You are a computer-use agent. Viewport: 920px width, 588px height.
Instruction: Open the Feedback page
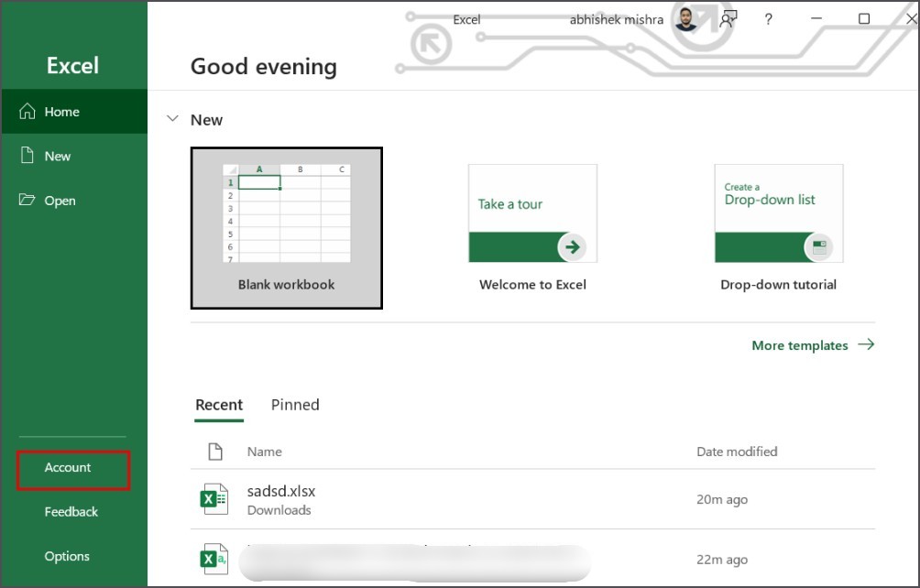tap(71, 512)
